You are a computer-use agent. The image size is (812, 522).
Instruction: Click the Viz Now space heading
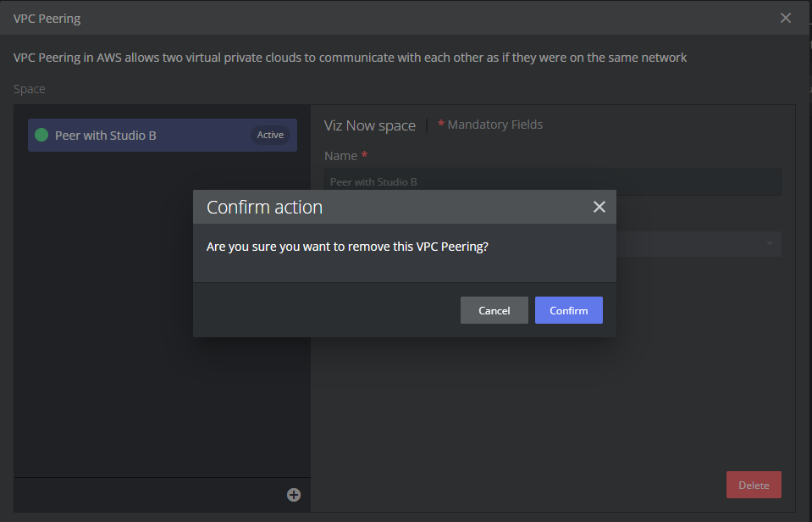pos(369,125)
